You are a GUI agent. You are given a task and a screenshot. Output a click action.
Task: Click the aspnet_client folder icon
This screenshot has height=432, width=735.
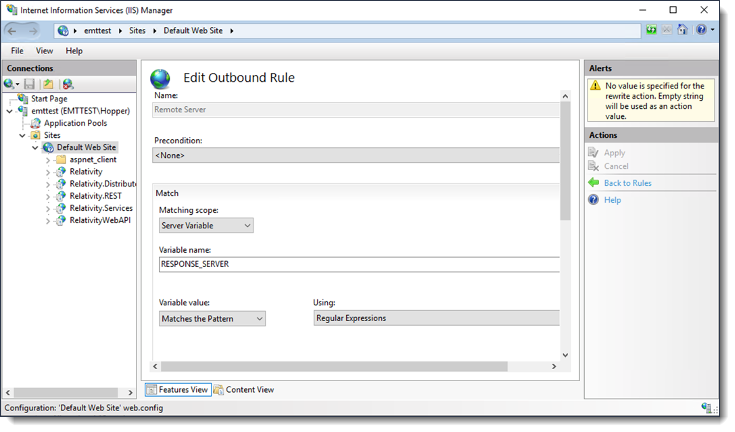(61, 160)
